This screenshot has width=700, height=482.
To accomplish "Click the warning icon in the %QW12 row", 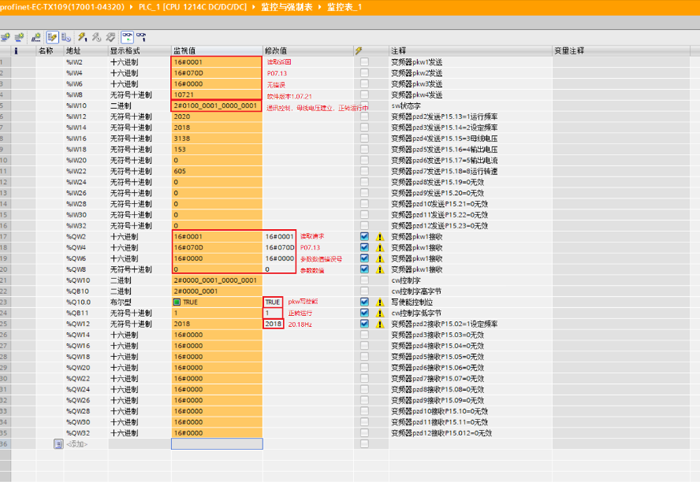I will pyautogui.click(x=378, y=324).
